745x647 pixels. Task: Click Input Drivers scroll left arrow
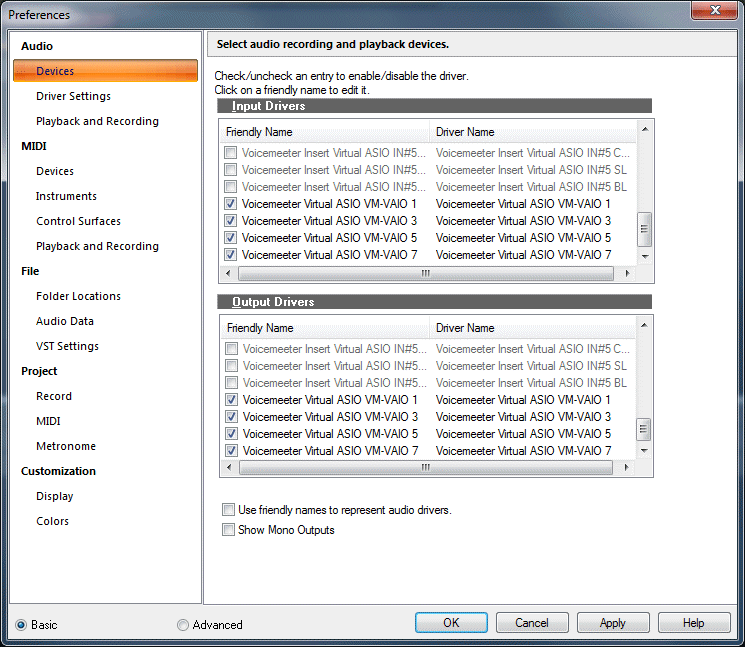tap(229, 273)
